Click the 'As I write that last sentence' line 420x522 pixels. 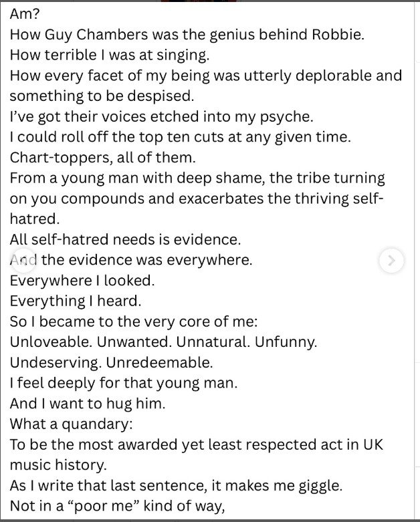click(x=176, y=486)
